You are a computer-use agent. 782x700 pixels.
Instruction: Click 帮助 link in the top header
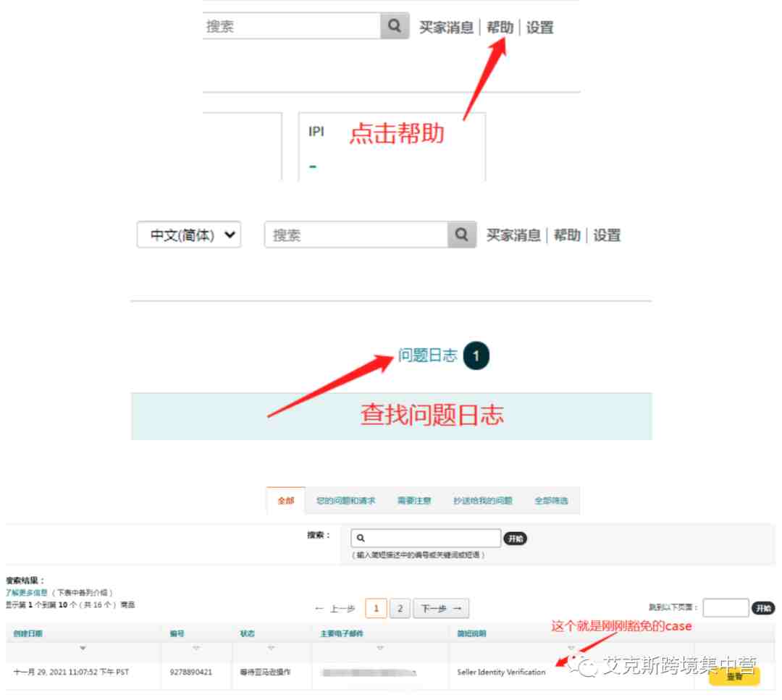coord(500,28)
